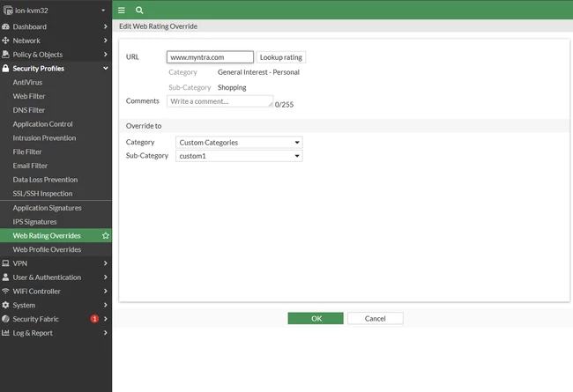Open AntiVirus profiles
This screenshot has width=573, height=392.
point(56,83)
